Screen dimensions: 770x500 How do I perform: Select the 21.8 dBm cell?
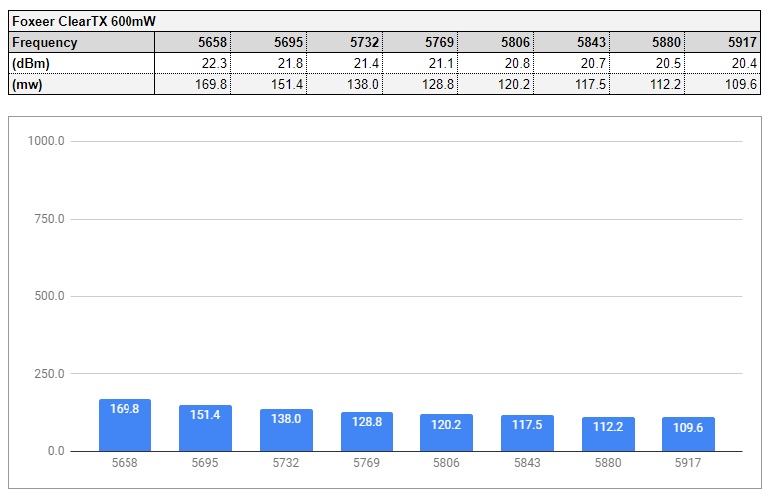pos(269,63)
